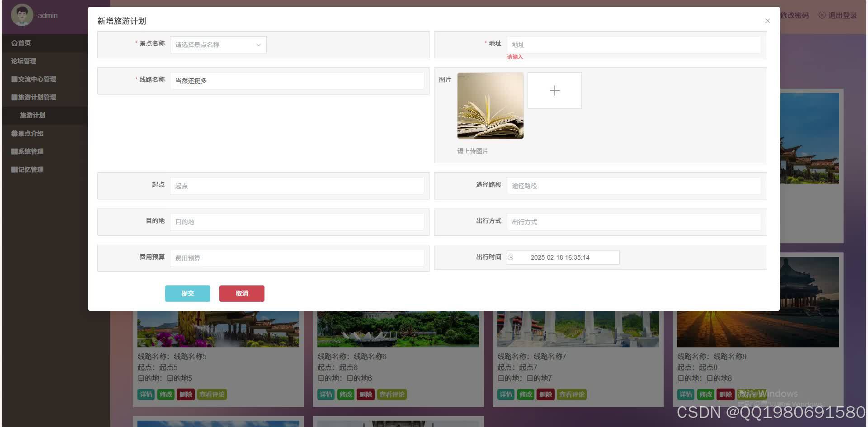Click 详情 button for 线路名称5

pos(146,394)
